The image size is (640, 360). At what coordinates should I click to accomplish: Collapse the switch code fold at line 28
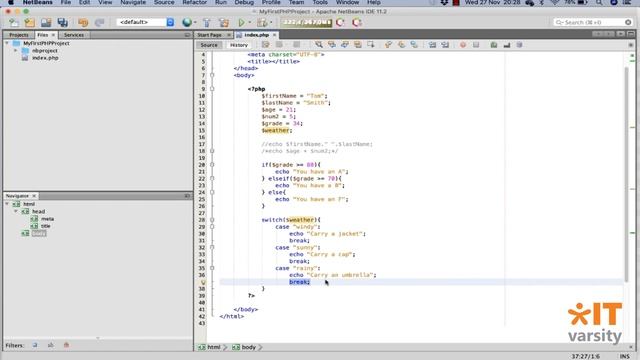(x=212, y=220)
